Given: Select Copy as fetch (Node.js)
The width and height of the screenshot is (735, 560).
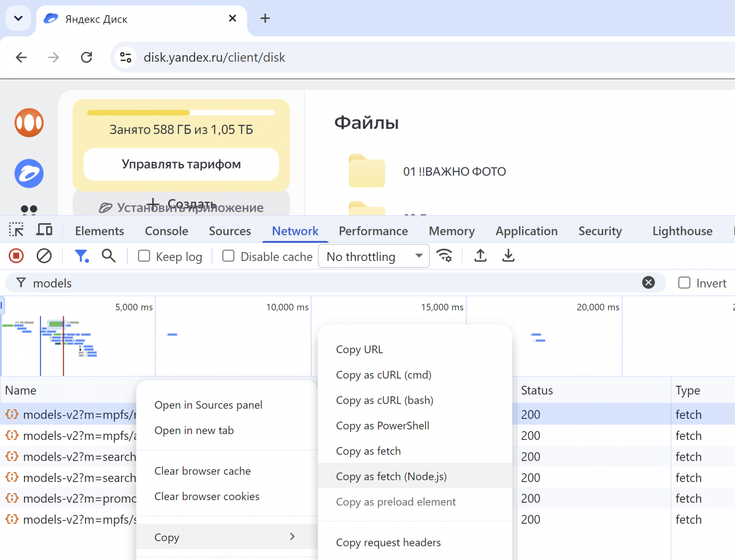Looking at the screenshot, I should pyautogui.click(x=415, y=477).
